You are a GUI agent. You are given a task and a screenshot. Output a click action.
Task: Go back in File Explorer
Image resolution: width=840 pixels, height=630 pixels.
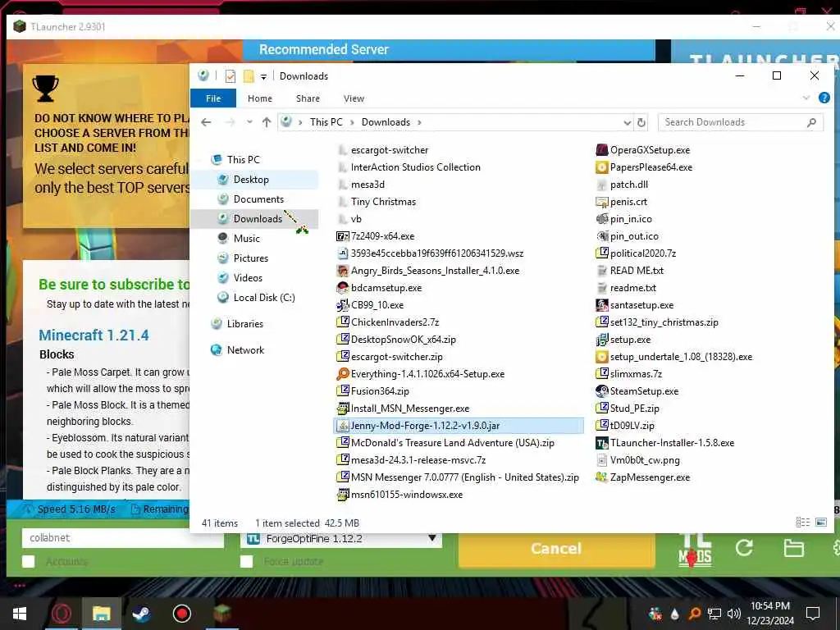(x=206, y=122)
